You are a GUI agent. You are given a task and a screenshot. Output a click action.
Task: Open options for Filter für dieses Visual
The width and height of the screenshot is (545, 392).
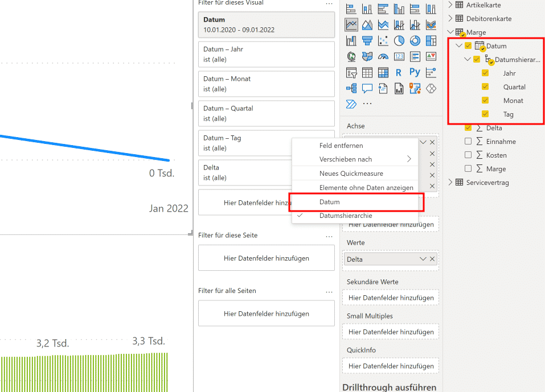[329, 3]
